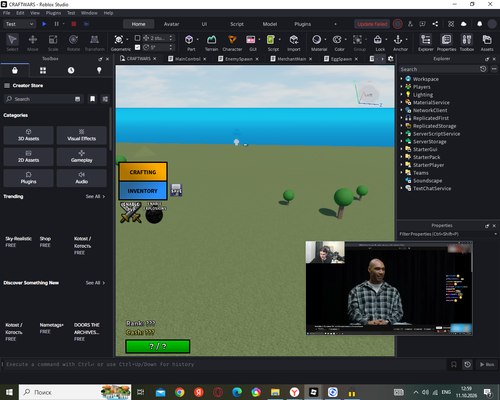This screenshot has width=500, height=400.
Task: Pause the test session
Action: pos(56,24)
